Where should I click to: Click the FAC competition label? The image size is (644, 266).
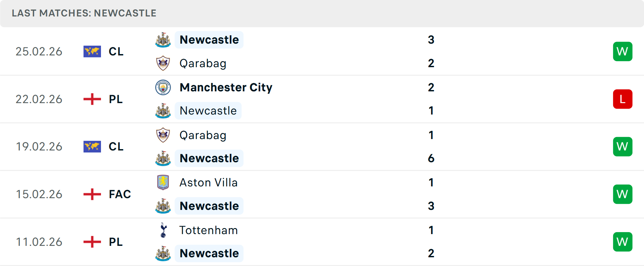tap(119, 194)
